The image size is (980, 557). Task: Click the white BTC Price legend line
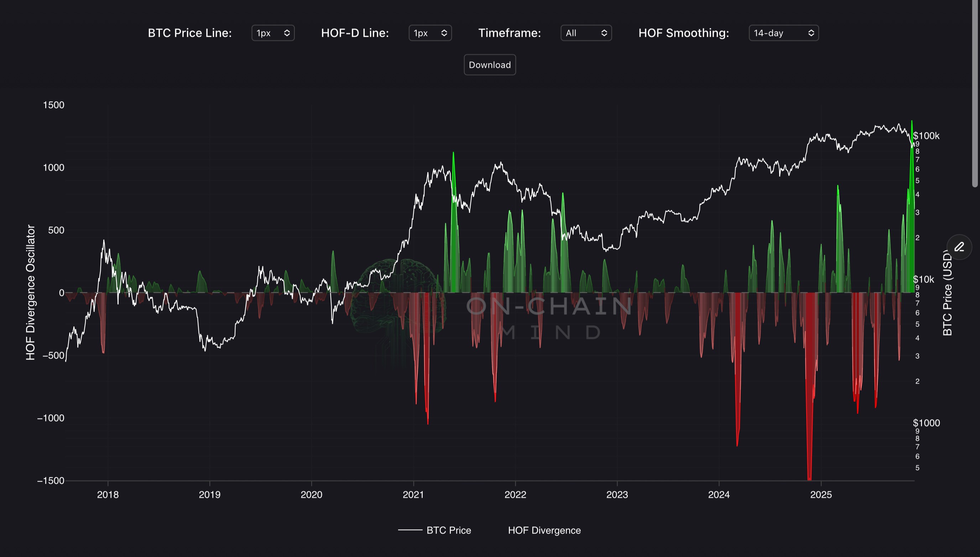tap(410, 530)
